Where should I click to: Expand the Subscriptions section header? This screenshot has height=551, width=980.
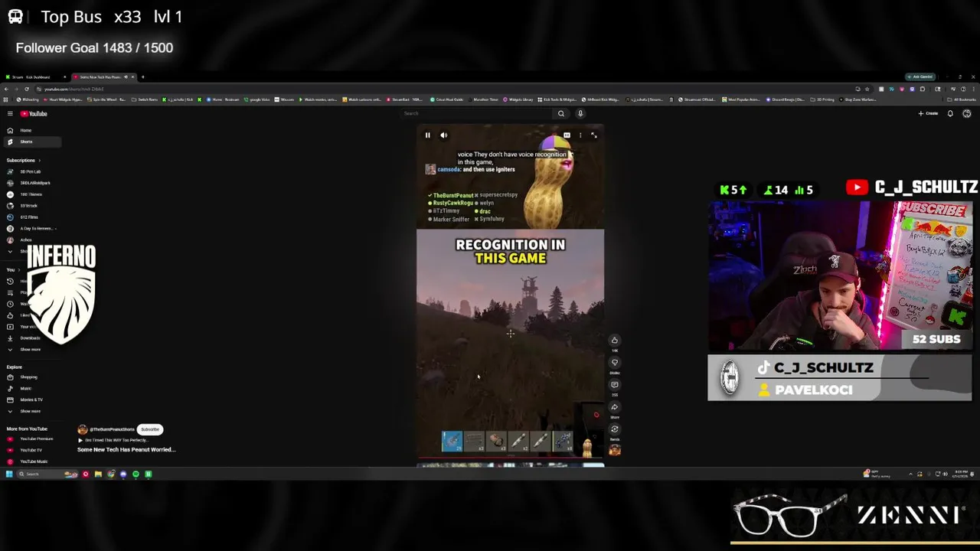pyautogui.click(x=23, y=160)
